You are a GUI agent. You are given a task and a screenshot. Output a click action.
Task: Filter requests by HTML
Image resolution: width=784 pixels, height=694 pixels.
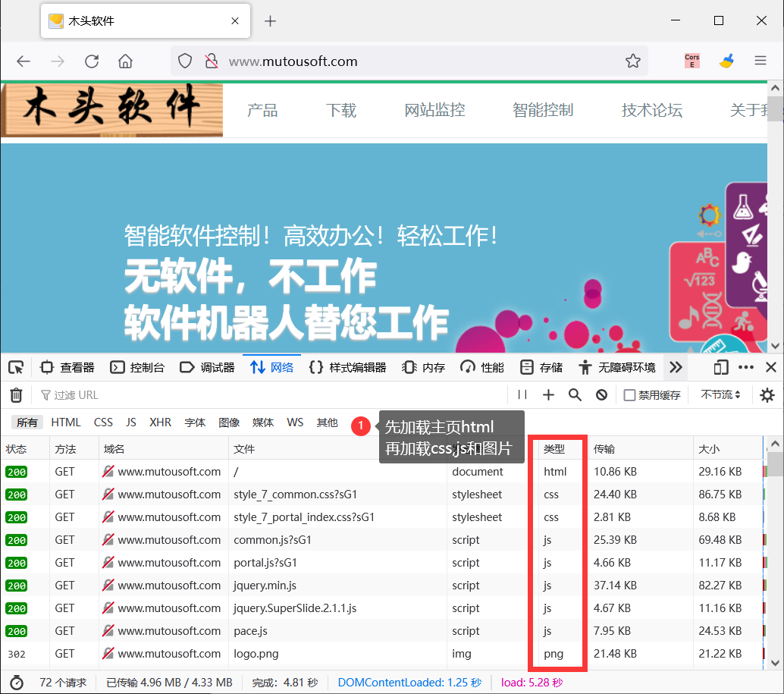[x=66, y=422]
